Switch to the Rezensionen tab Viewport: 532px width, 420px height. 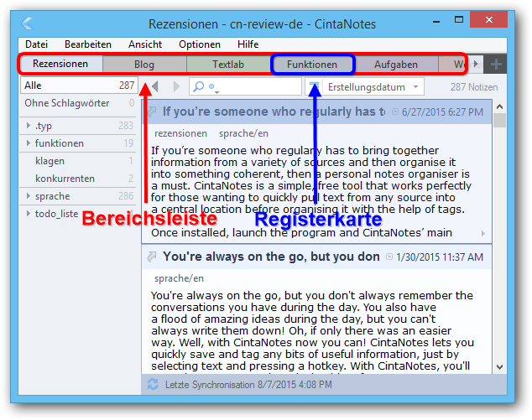(x=60, y=64)
